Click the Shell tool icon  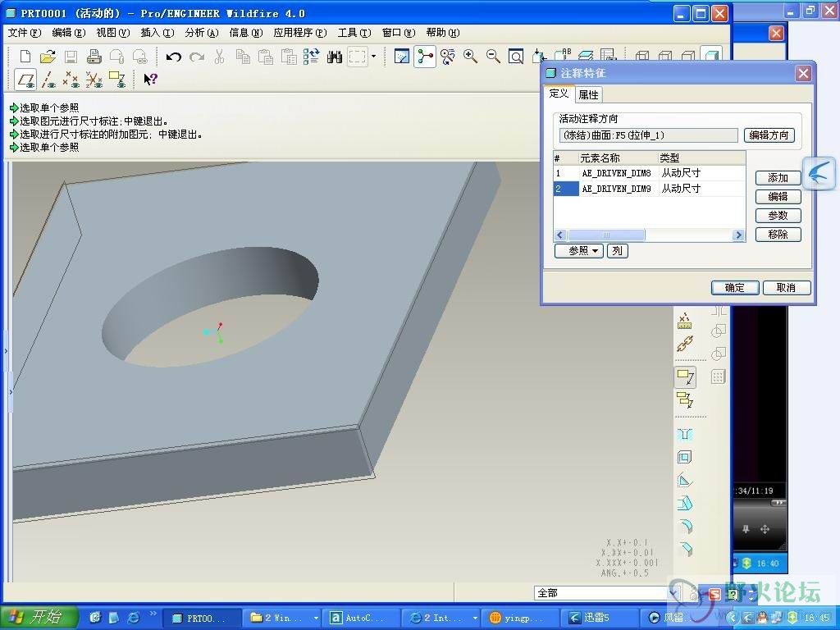coord(685,457)
